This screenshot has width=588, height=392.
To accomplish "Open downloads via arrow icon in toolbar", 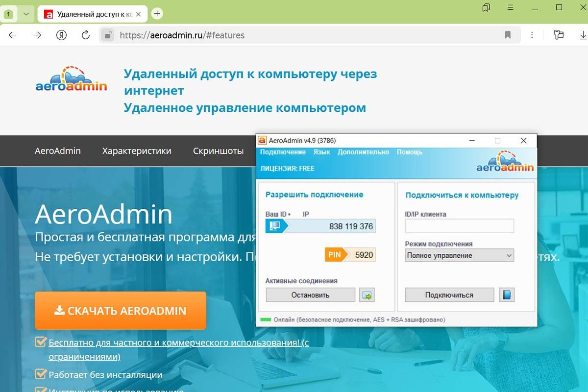I will pyautogui.click(x=582, y=35).
